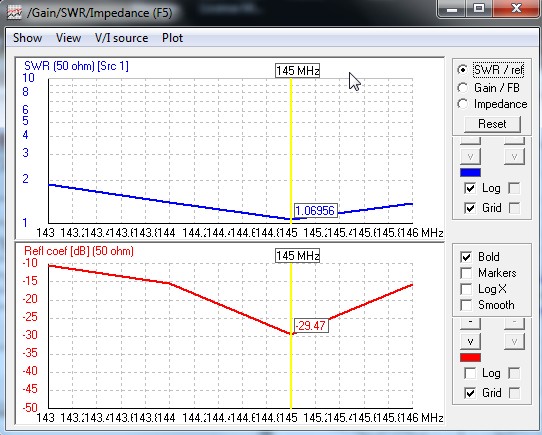Image resolution: width=542 pixels, height=435 pixels.
Task: Select the SWR / ref radio button
Action: [463, 70]
